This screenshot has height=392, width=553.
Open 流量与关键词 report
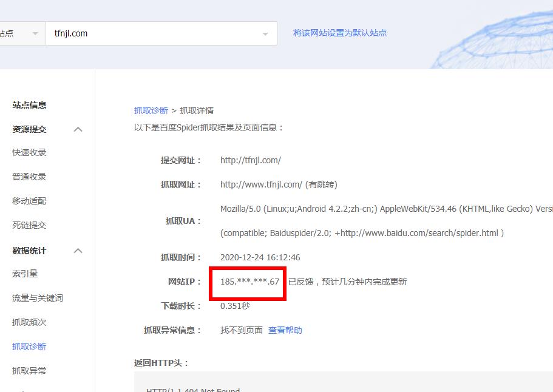37,298
